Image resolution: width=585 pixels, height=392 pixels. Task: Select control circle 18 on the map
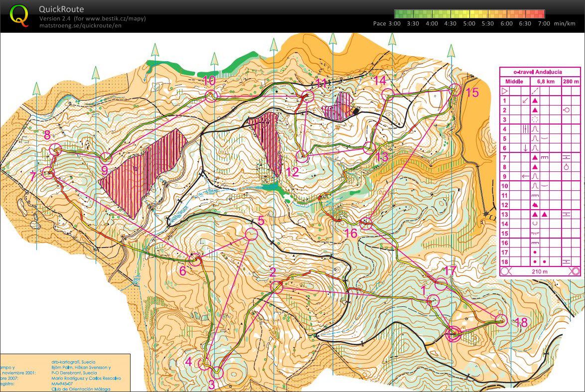click(501, 320)
